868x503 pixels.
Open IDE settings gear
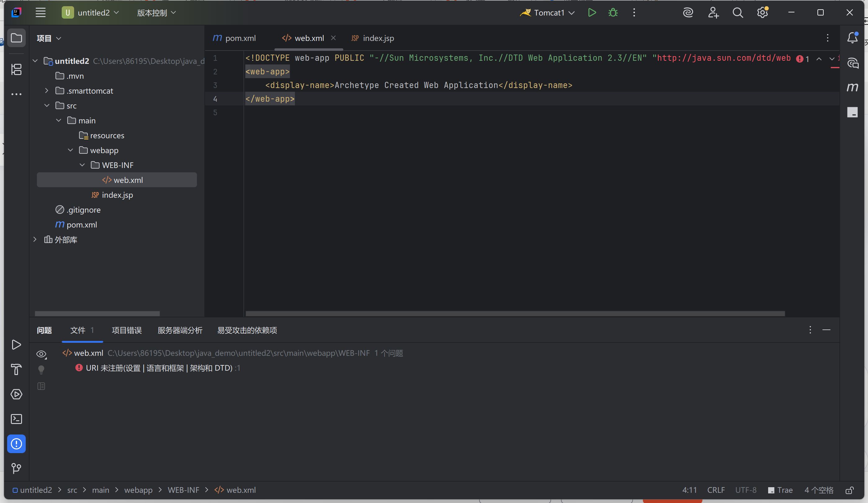[762, 13]
